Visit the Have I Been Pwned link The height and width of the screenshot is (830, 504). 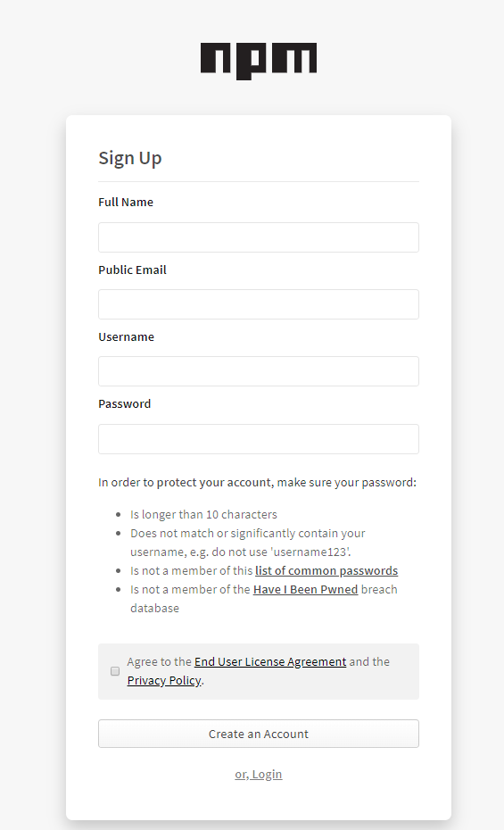[x=305, y=589]
